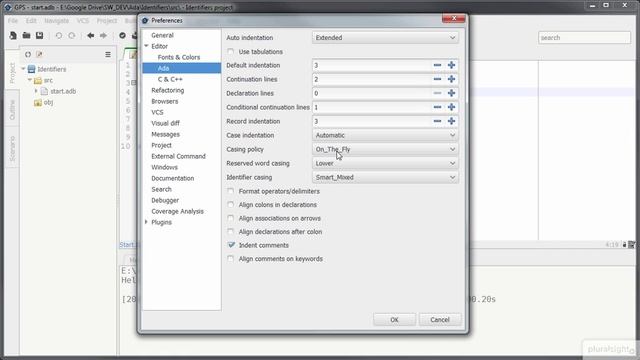Viewport: 640px width, 360px height.
Task: Click the reload project icon in Project panel
Action: coord(28,54)
